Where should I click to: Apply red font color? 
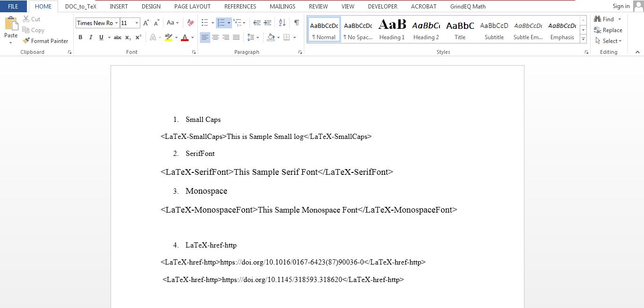(x=185, y=37)
